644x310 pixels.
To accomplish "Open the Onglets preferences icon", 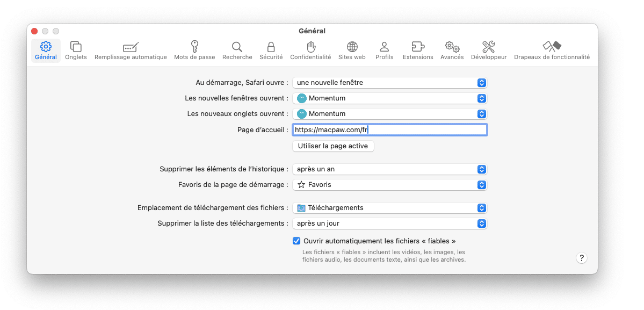I will (76, 46).
